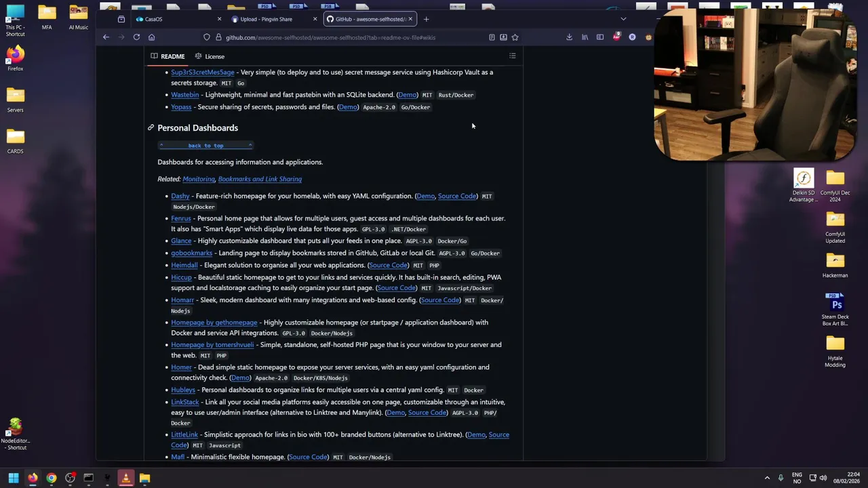Open Yopass project link

pos(181,106)
